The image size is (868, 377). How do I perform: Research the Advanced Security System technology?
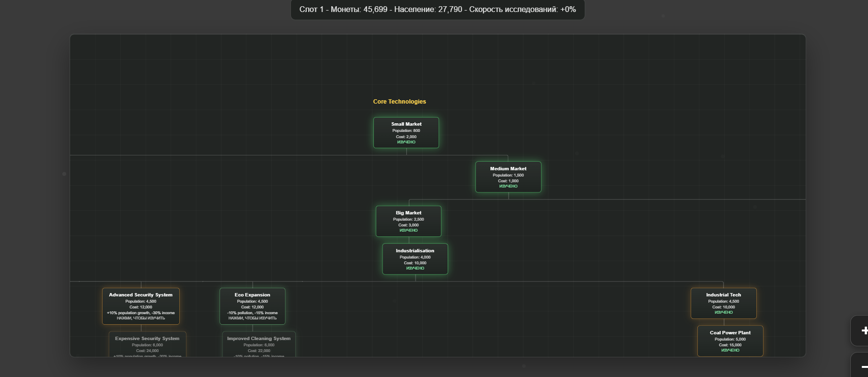[x=141, y=306]
